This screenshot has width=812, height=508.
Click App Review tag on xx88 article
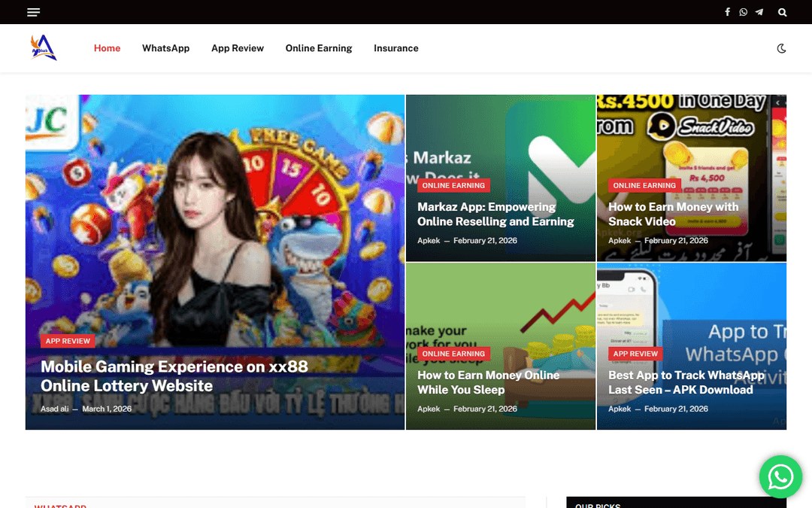[x=68, y=341]
